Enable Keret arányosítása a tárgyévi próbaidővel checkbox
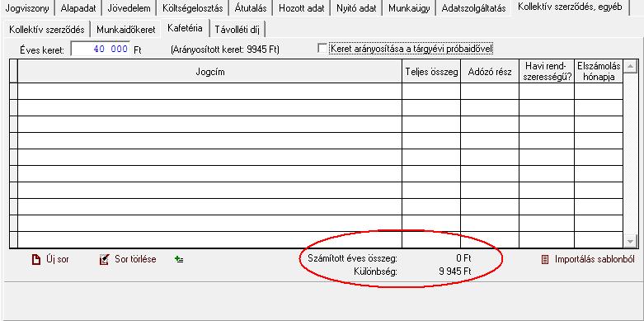 [x=322, y=49]
